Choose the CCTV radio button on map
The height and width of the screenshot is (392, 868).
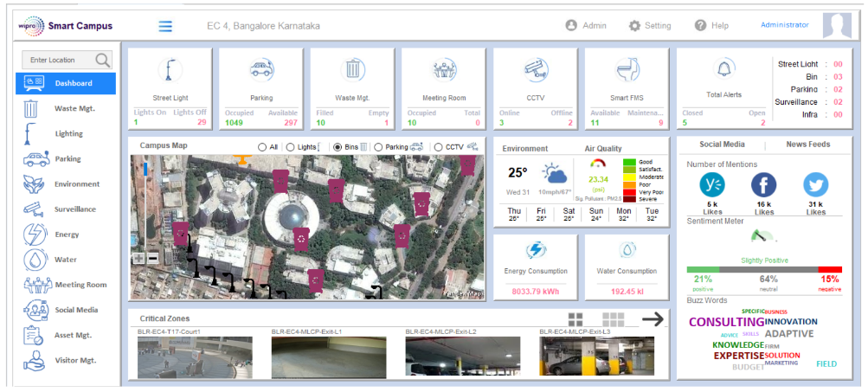pyautogui.click(x=438, y=148)
